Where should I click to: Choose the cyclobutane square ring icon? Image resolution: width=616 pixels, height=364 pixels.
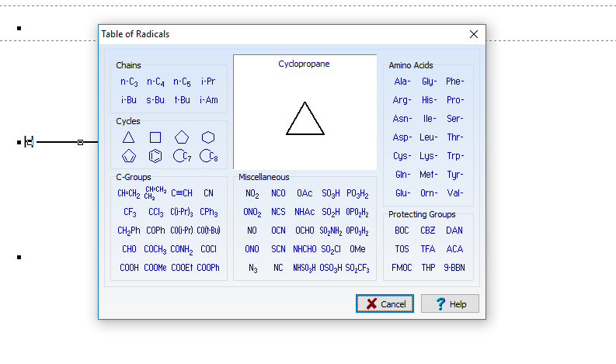pyautogui.click(x=155, y=137)
